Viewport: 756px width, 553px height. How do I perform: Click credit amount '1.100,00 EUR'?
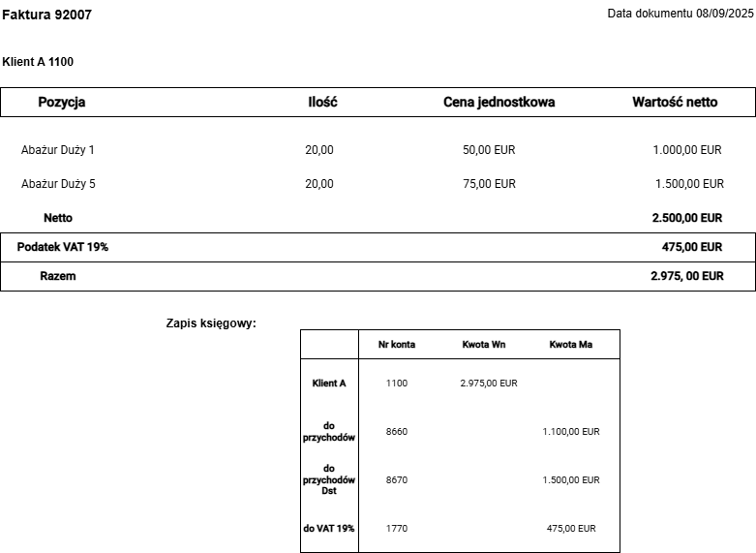click(x=571, y=432)
